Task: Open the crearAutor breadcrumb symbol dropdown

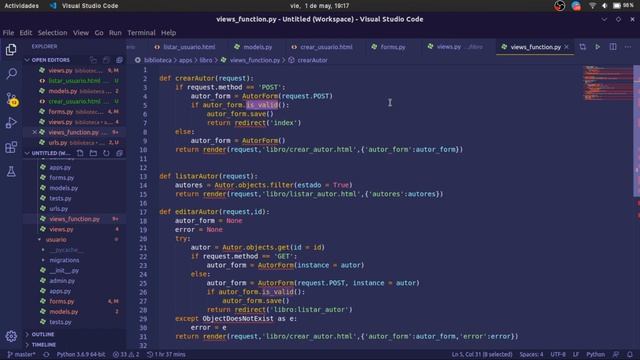Action: click(x=312, y=60)
